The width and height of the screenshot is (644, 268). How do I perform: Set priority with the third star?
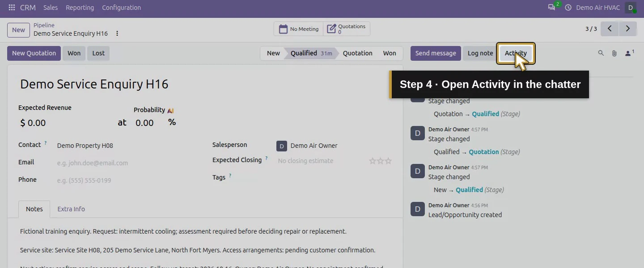click(x=388, y=161)
